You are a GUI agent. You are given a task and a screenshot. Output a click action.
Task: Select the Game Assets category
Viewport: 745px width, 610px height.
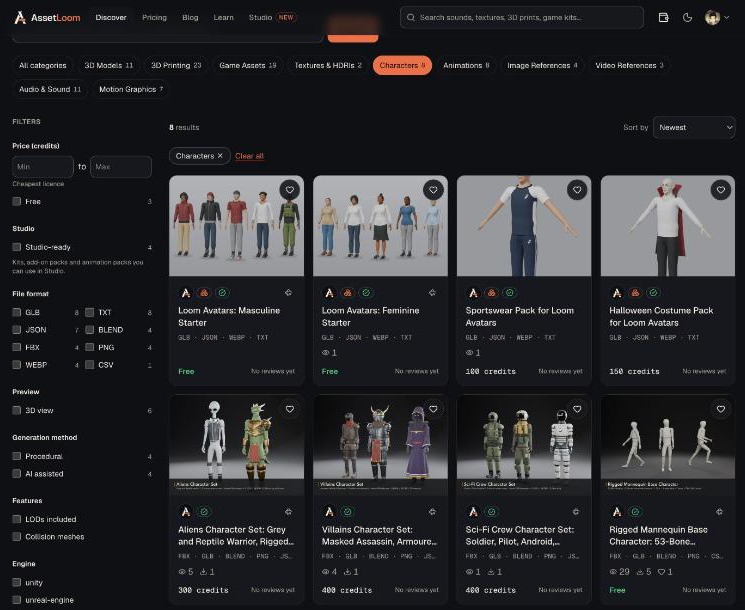point(248,66)
